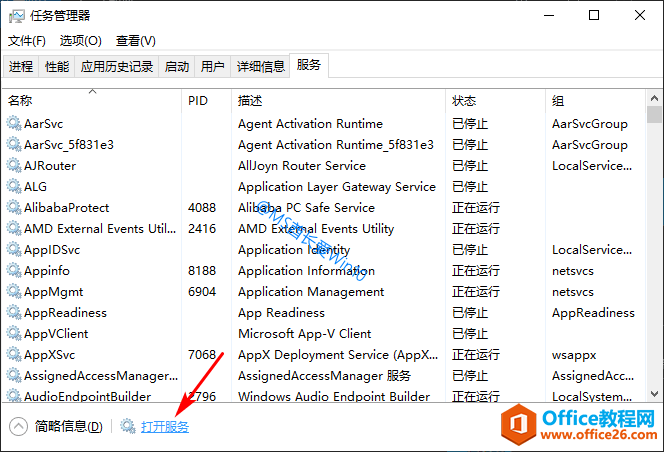Click 已停止 status in the AppVClient row
This screenshot has height=452, width=664.
(x=470, y=333)
